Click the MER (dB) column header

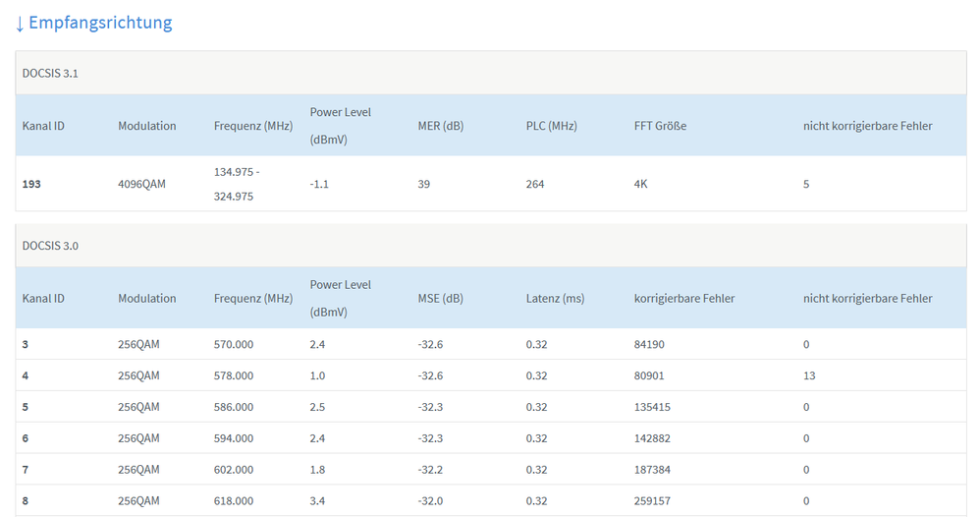[440, 126]
